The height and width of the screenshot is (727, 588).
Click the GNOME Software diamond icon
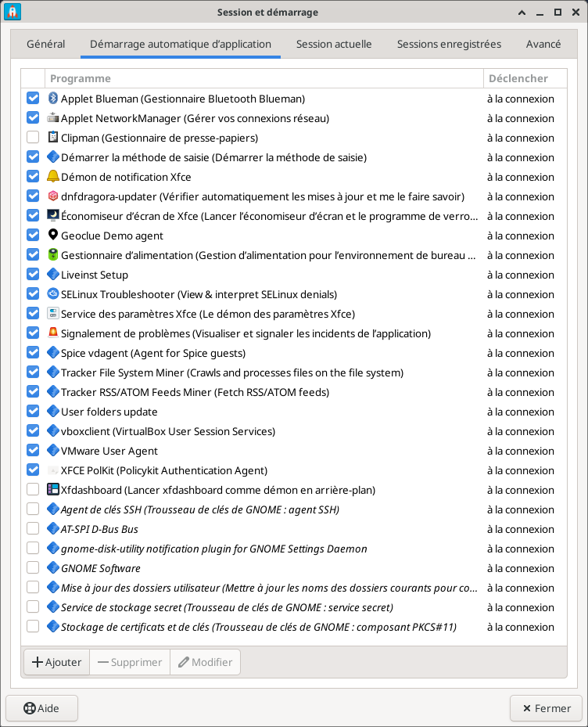click(53, 568)
